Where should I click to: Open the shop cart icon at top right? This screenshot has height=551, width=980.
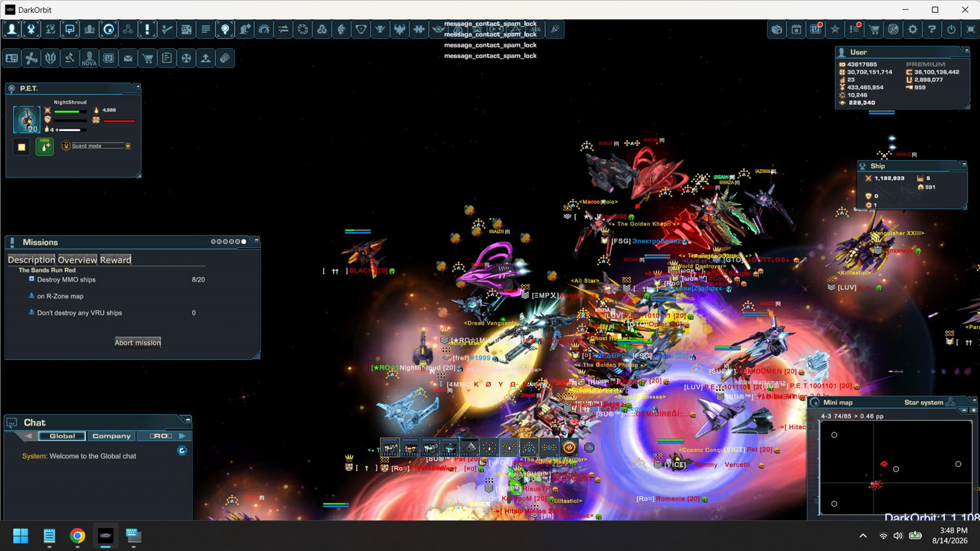874,30
